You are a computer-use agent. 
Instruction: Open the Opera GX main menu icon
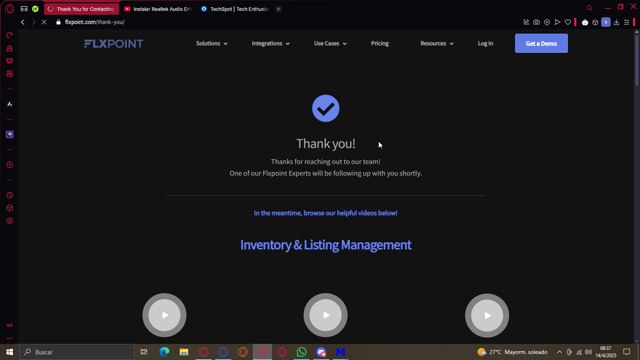coord(10,9)
